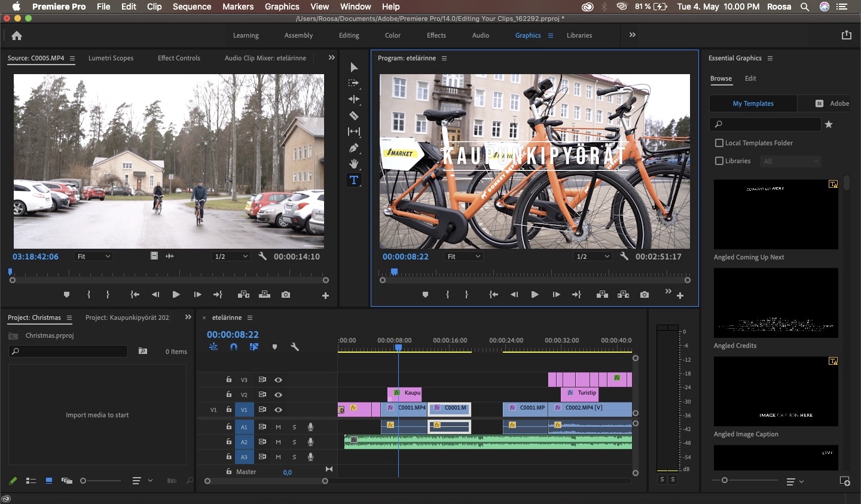Click Extract button in Program monitor

pos(623,295)
